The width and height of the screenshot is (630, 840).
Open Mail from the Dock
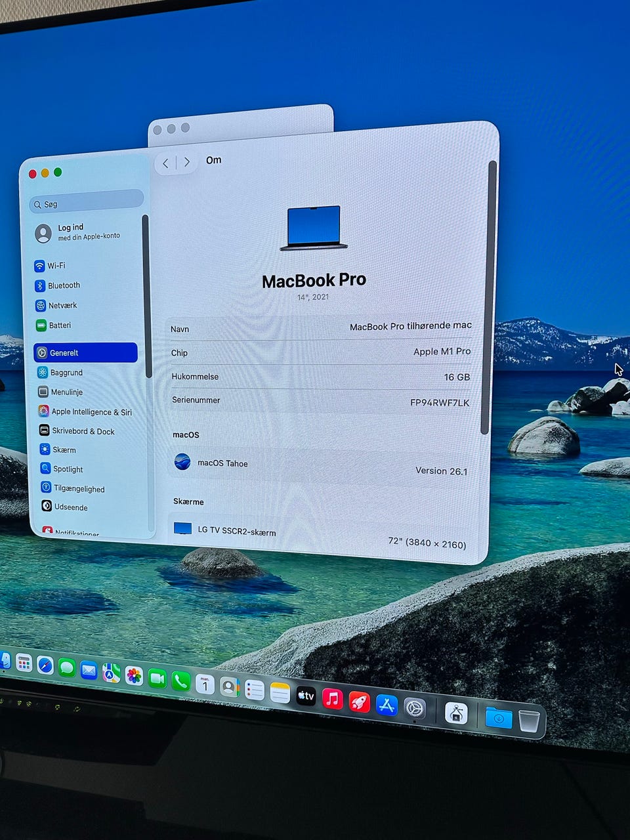pyautogui.click(x=89, y=671)
